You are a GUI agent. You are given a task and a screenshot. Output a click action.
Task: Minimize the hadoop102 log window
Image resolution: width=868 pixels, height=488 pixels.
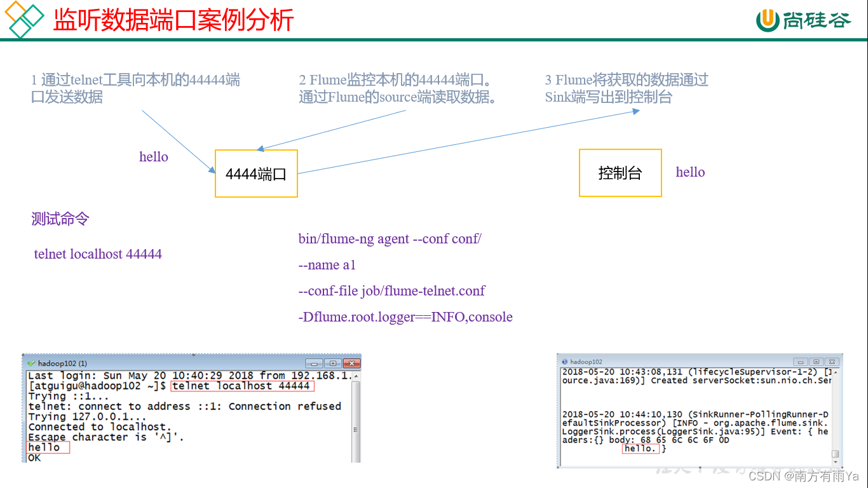[x=799, y=362]
